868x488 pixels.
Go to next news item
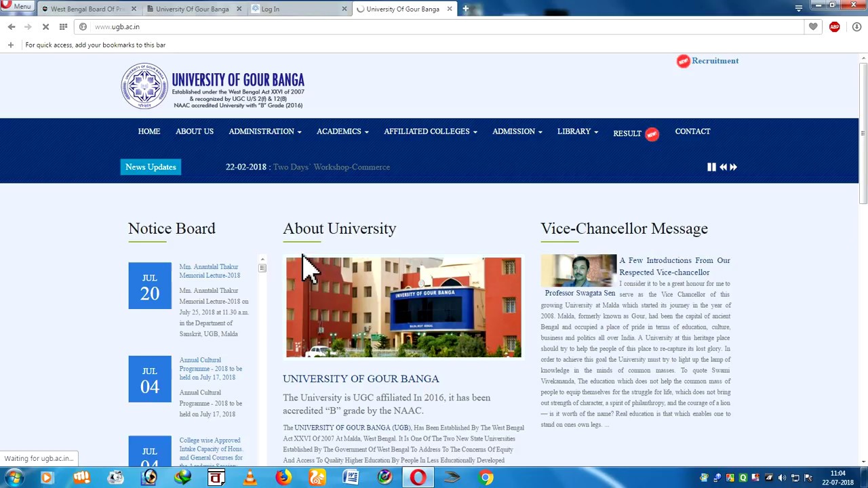tap(733, 167)
